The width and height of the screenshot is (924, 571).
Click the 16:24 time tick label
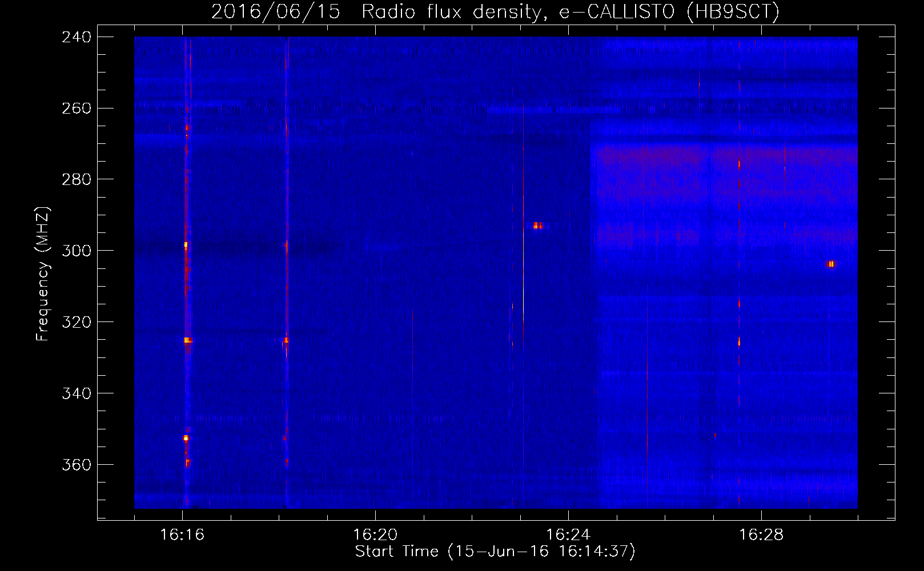568,535
